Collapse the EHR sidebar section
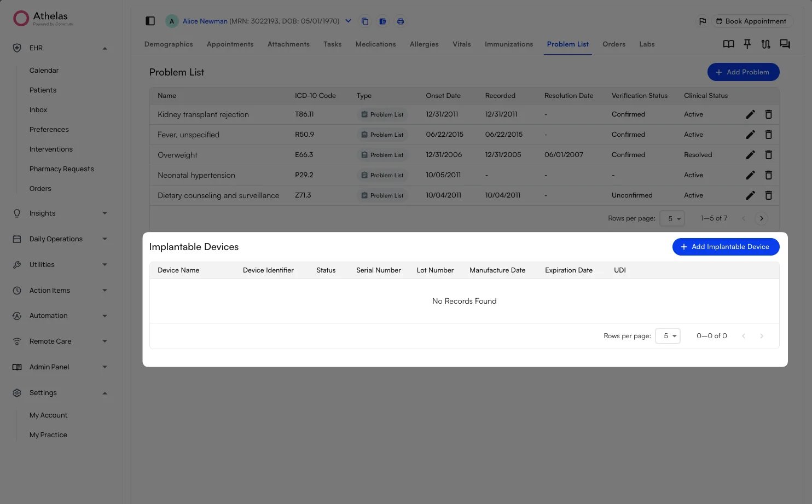 coord(105,48)
